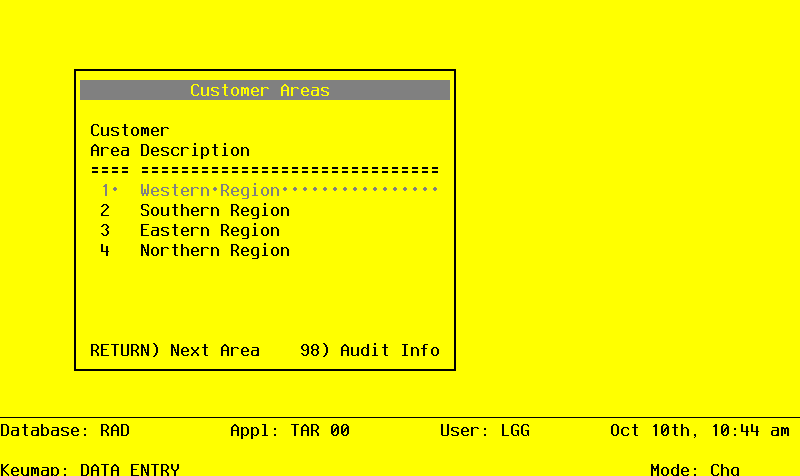Viewport: 800px width, 476px height.
Task: Click User: LGG status entry
Action: click(x=485, y=431)
